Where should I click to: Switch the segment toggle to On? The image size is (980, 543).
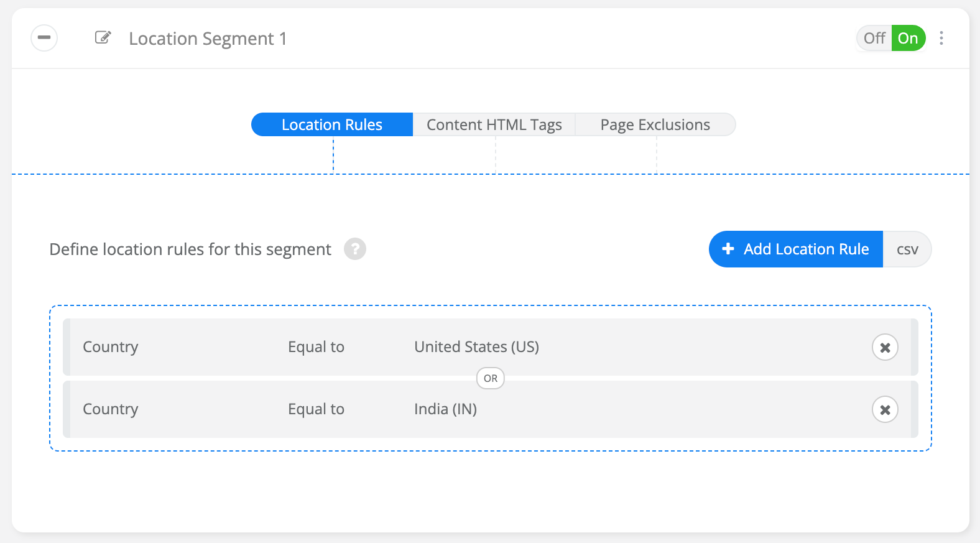coord(908,38)
